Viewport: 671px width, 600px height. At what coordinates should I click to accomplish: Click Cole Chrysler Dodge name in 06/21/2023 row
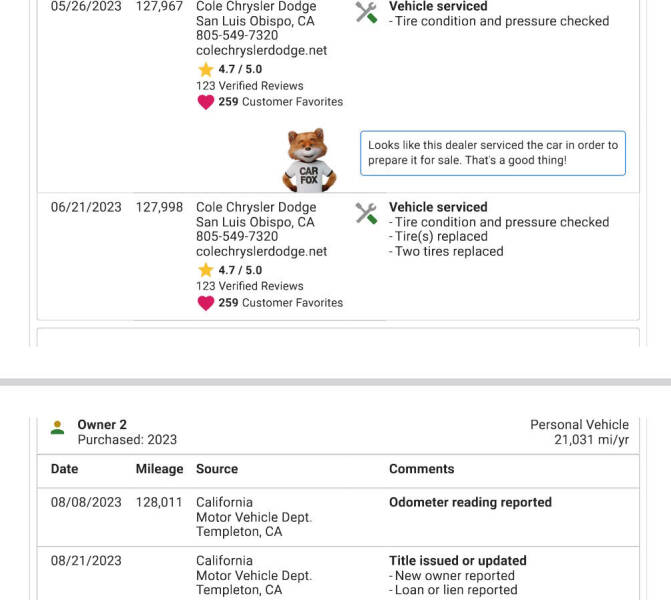click(x=256, y=207)
